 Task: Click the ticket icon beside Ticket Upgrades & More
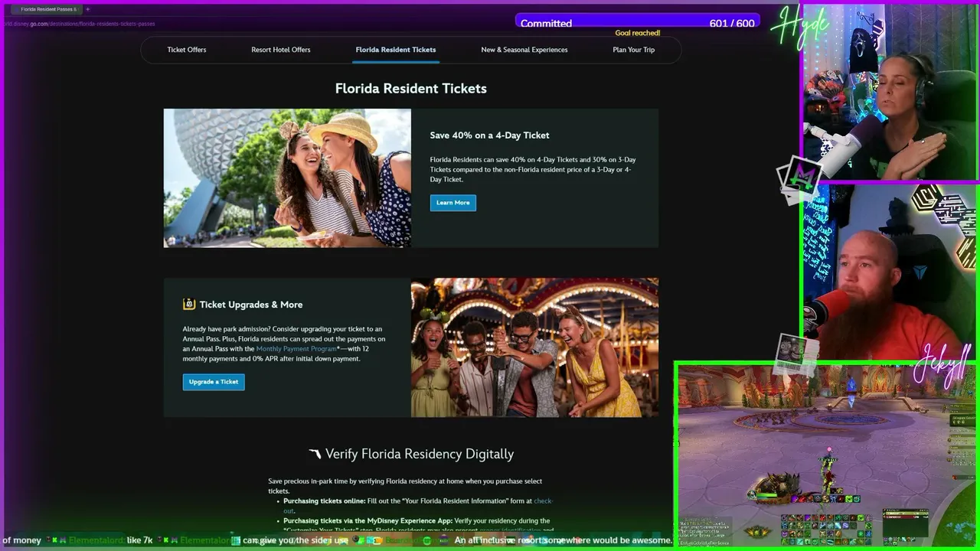(189, 304)
